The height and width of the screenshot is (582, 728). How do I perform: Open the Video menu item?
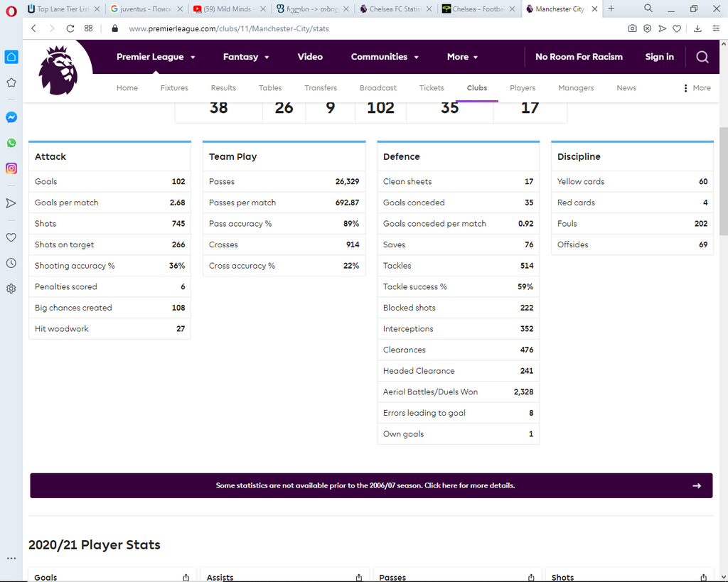coord(310,57)
